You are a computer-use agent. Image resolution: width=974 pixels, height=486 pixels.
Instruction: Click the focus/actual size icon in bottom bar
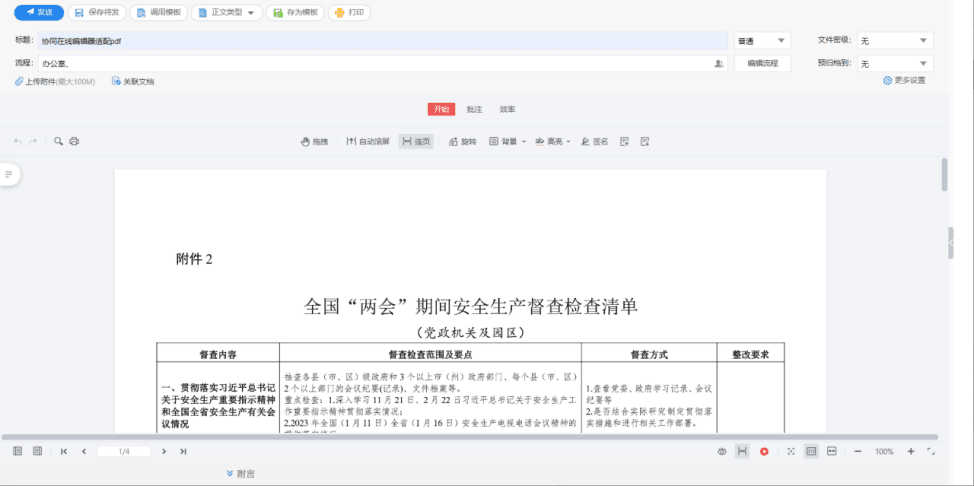click(791, 452)
